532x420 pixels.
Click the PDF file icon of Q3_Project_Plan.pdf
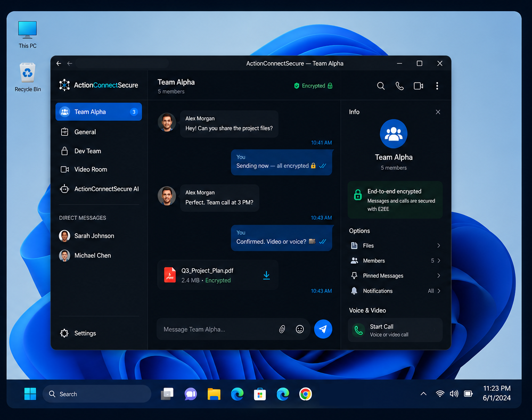tap(170, 275)
